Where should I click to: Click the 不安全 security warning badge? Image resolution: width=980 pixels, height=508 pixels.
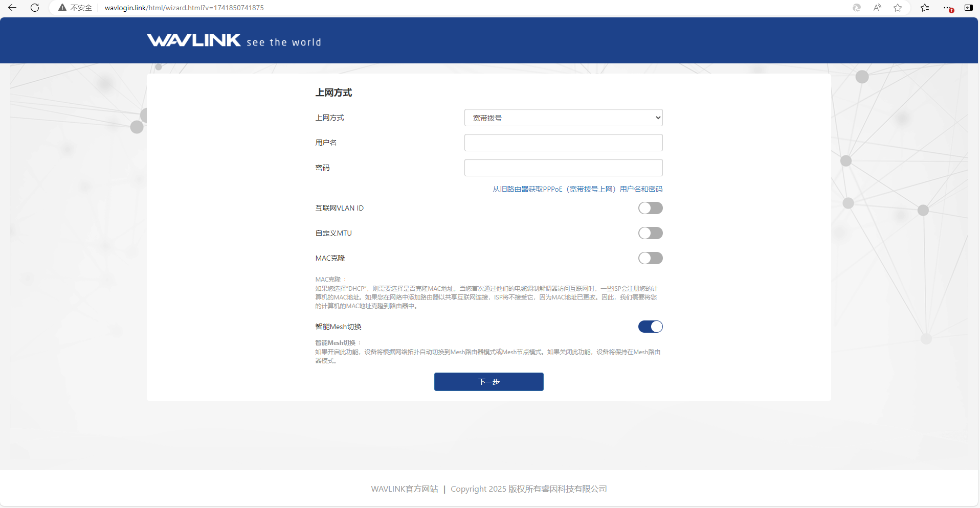(75, 8)
